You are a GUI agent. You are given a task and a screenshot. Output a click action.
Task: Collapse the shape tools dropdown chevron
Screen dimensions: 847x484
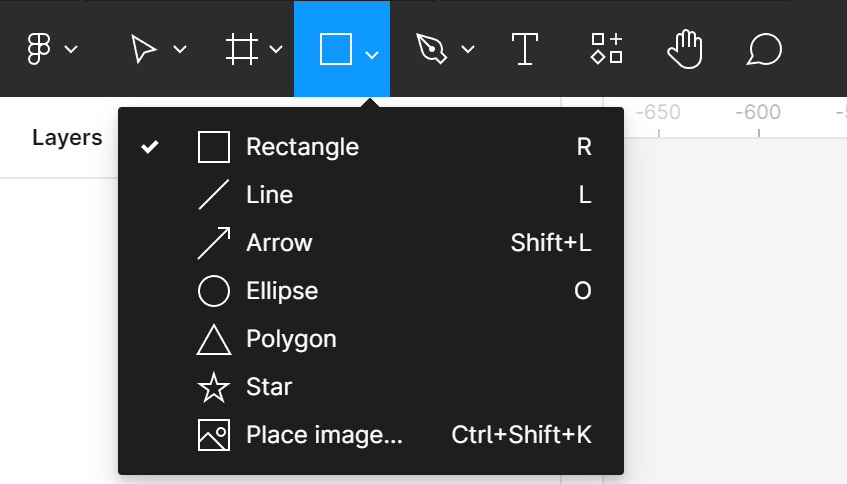tap(372, 52)
